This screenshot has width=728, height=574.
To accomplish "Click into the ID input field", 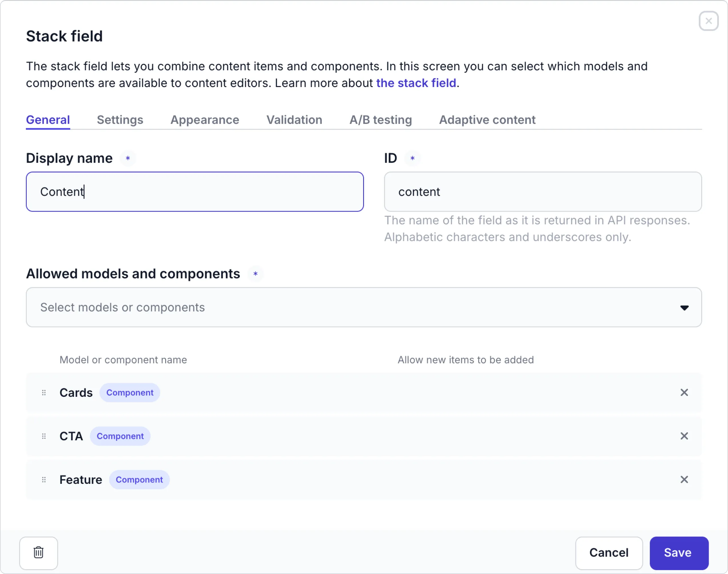I will tap(543, 192).
